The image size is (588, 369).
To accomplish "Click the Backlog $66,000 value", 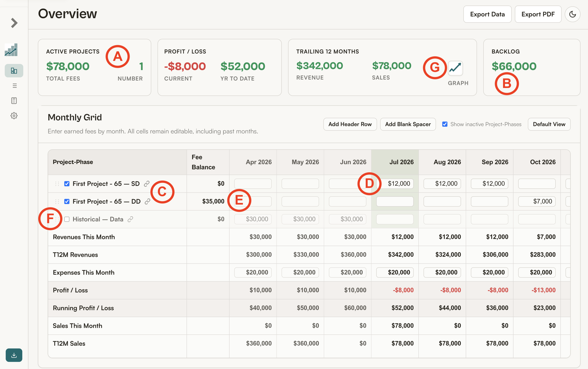I will tap(514, 66).
